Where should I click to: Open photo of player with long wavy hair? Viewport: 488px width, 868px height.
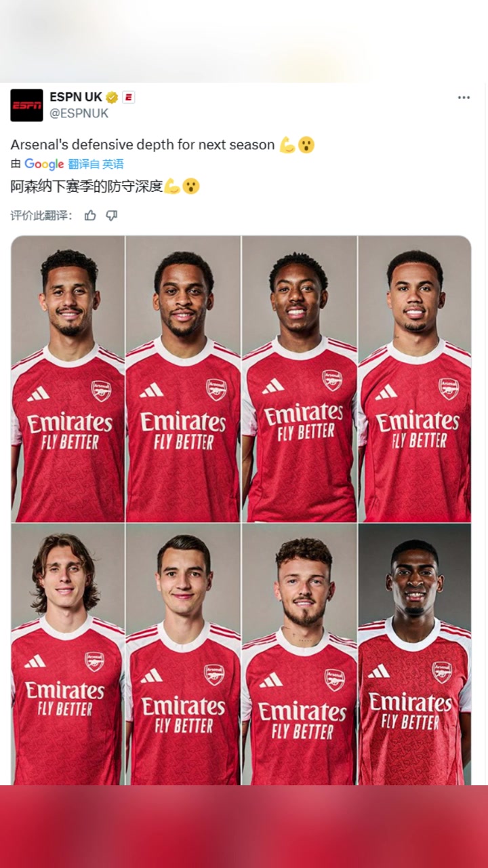68,654
